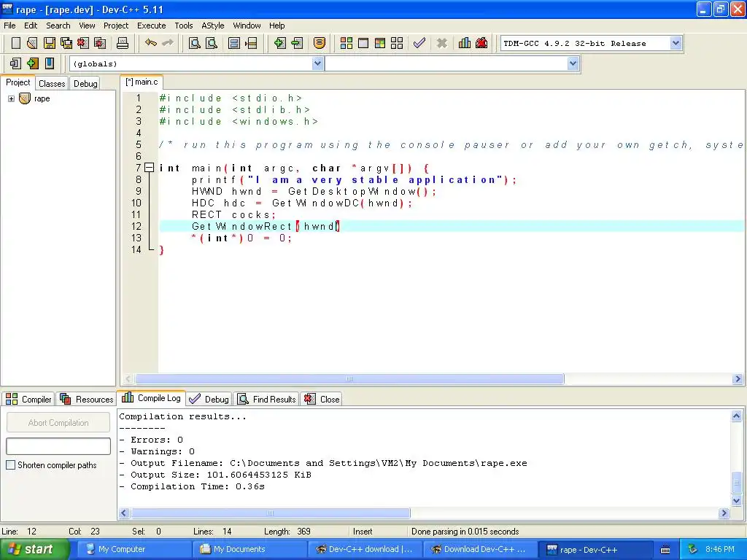Open the Find Results tab
Screen dimensions: 747x560
(267, 399)
